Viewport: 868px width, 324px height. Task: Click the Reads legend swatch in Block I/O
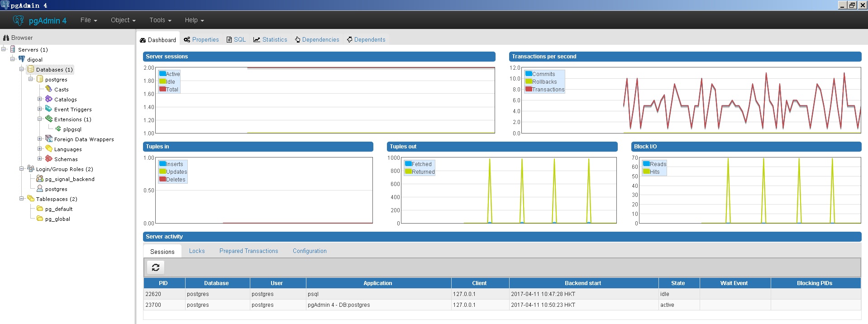coord(646,164)
